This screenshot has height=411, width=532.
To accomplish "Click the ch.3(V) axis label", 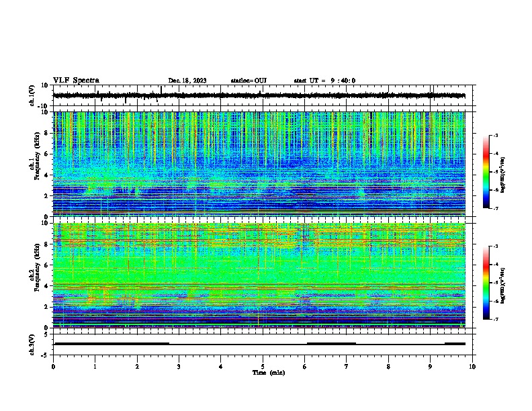I will point(32,345).
